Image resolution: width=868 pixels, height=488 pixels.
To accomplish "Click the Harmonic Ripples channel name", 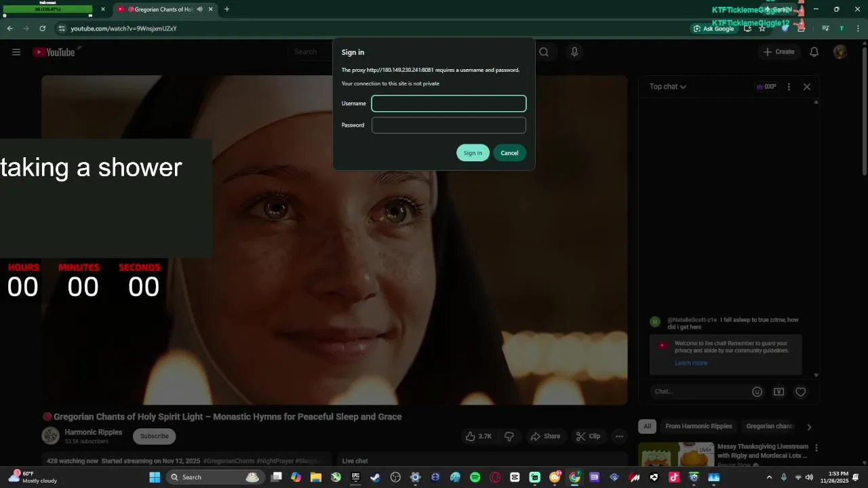I will coord(94,432).
